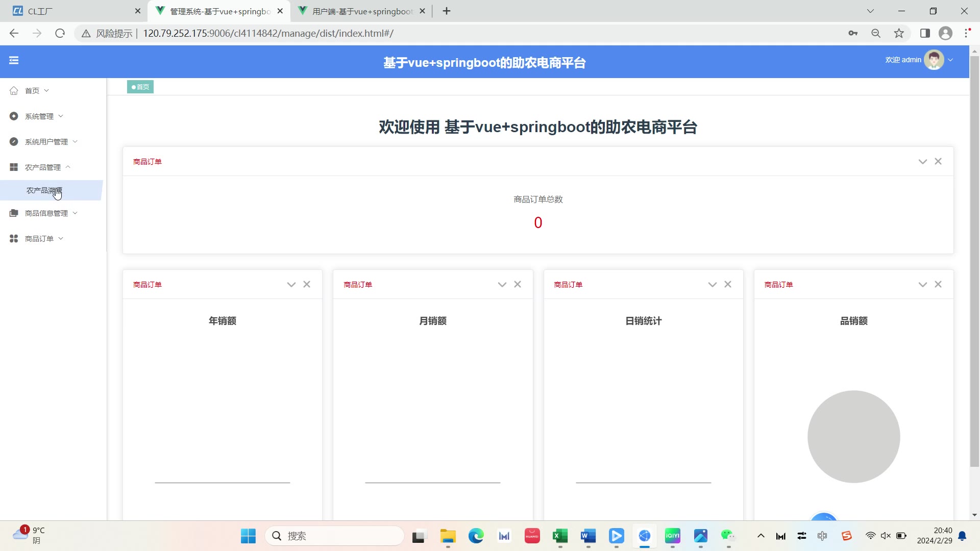Open browser side panel icon
The image size is (980, 551).
[925, 33]
